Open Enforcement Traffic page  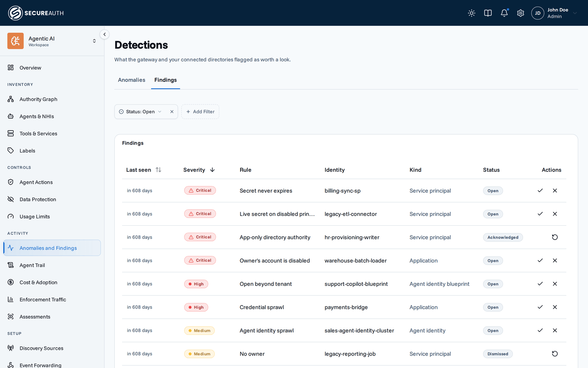coord(52,300)
